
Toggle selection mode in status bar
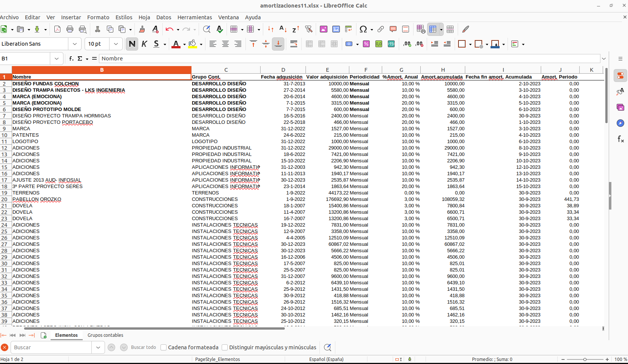click(398, 359)
